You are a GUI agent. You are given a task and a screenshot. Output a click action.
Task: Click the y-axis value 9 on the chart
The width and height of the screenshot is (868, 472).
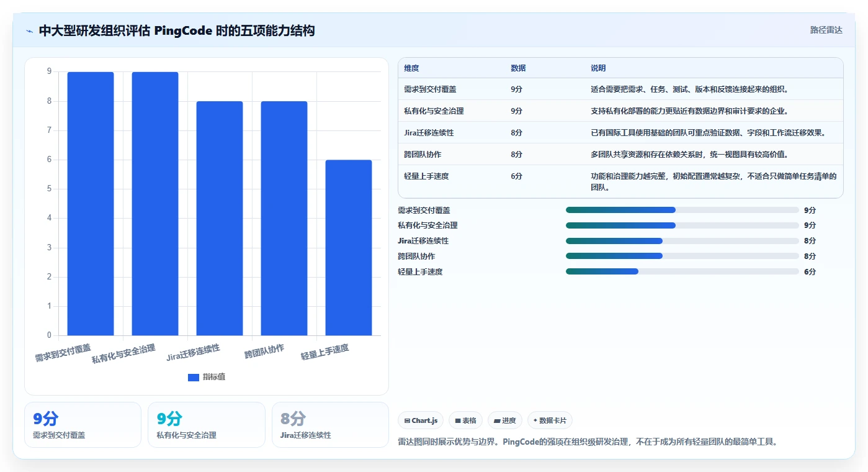coord(49,71)
